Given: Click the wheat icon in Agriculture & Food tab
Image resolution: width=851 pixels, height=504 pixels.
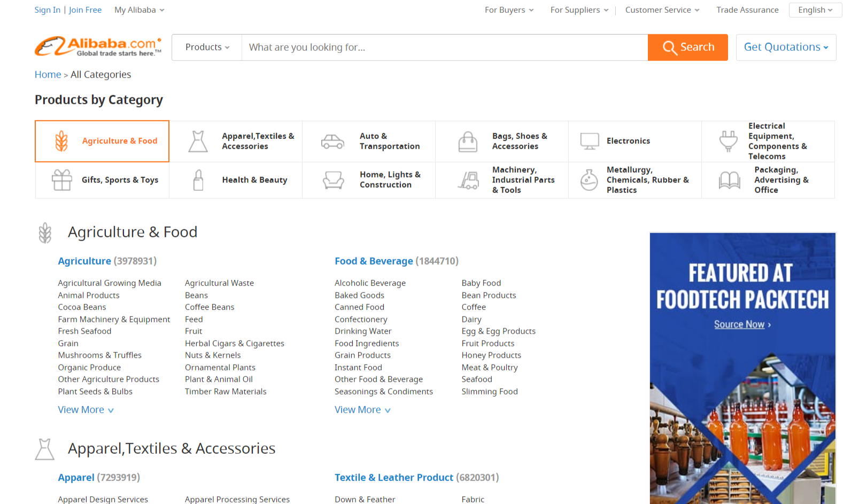Looking at the screenshot, I should (62, 141).
